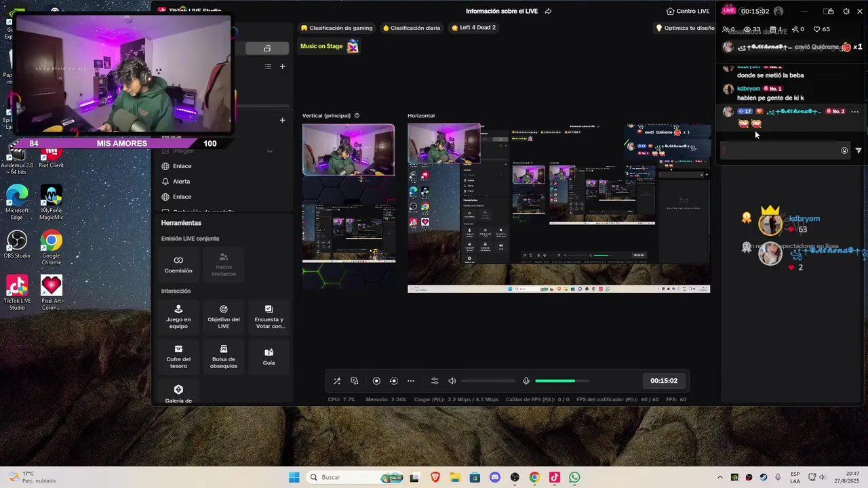Open Encuesta y Votar tool

269,317
